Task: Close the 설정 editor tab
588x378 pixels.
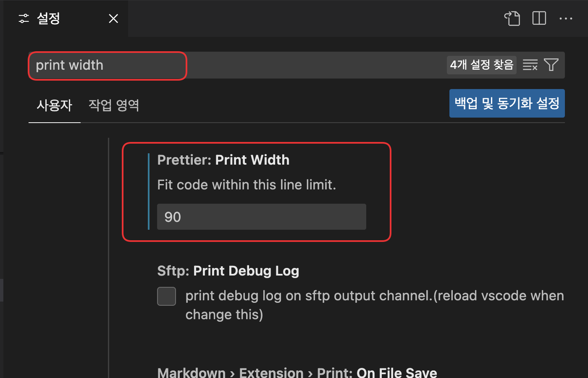Action: coord(113,18)
